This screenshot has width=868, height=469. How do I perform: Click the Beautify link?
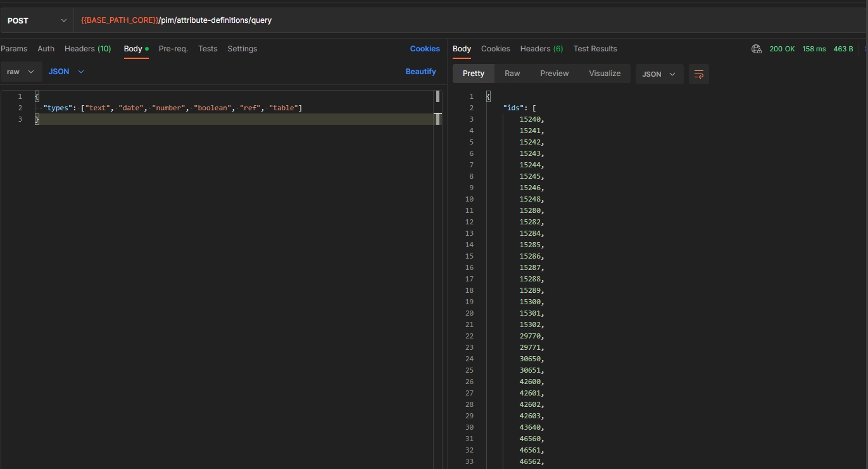420,72
